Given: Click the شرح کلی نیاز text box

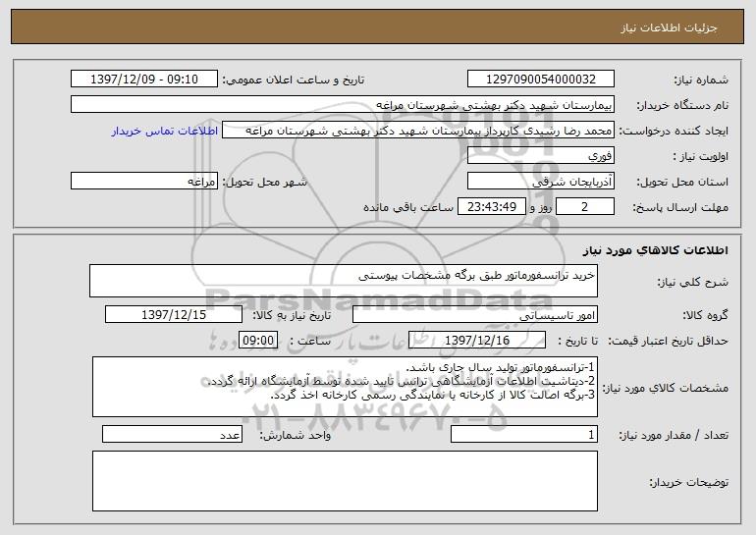Looking at the screenshot, I should (x=344, y=281).
